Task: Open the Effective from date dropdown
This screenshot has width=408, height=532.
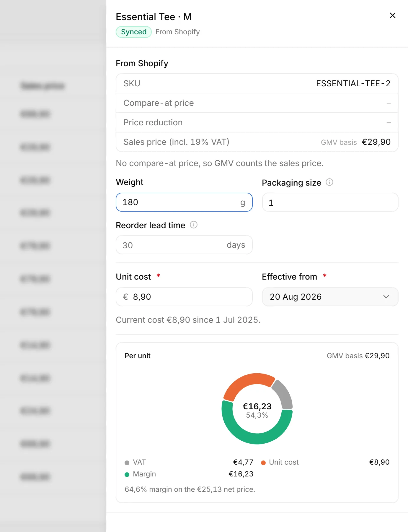Action: pos(330,296)
